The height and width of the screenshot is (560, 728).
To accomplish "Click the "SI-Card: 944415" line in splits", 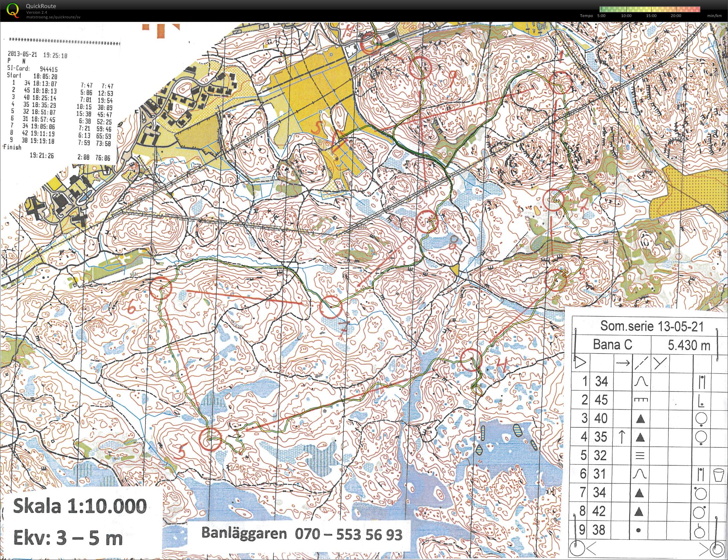I will (33, 69).
